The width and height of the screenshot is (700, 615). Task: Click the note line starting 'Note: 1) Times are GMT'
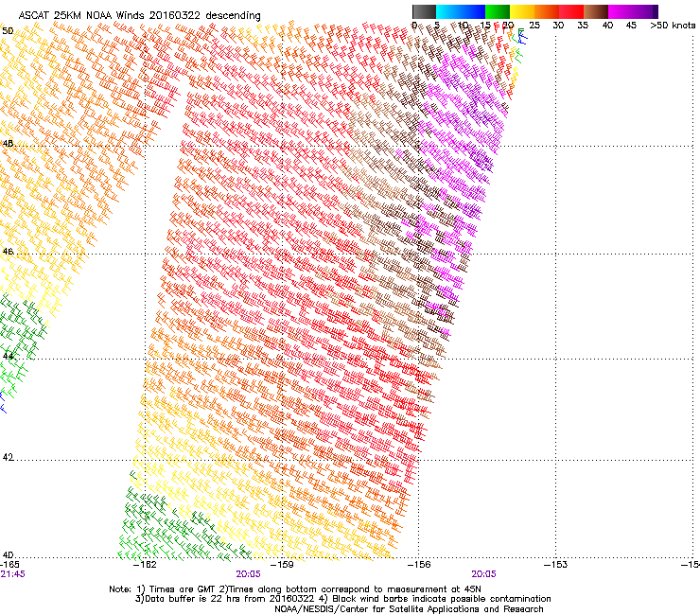(x=295, y=589)
